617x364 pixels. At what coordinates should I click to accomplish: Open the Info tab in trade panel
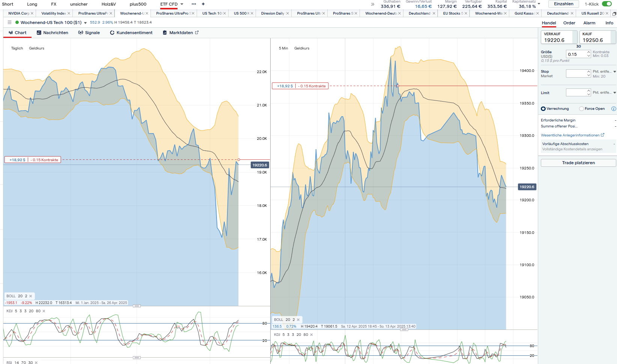click(609, 23)
